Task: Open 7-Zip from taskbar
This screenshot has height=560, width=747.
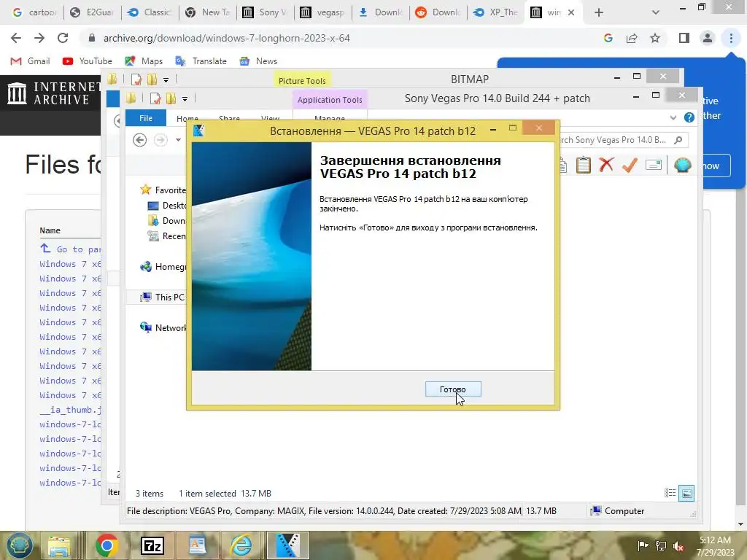Action: pyautogui.click(x=152, y=545)
